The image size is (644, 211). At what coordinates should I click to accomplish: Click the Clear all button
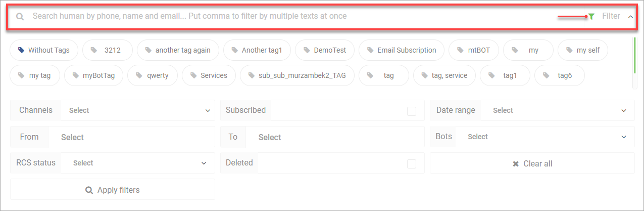[x=532, y=163]
